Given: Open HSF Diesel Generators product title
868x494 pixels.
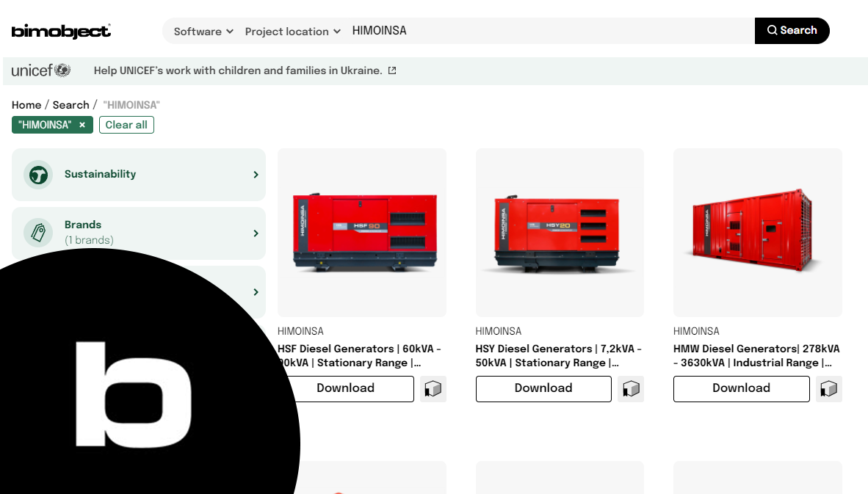Looking at the screenshot, I should point(360,356).
